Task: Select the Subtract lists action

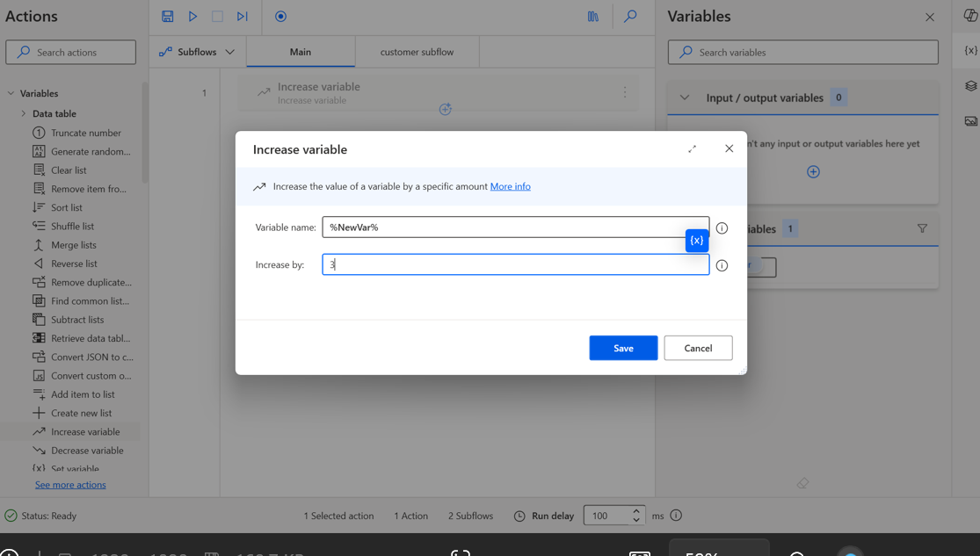Action: pos(69,320)
